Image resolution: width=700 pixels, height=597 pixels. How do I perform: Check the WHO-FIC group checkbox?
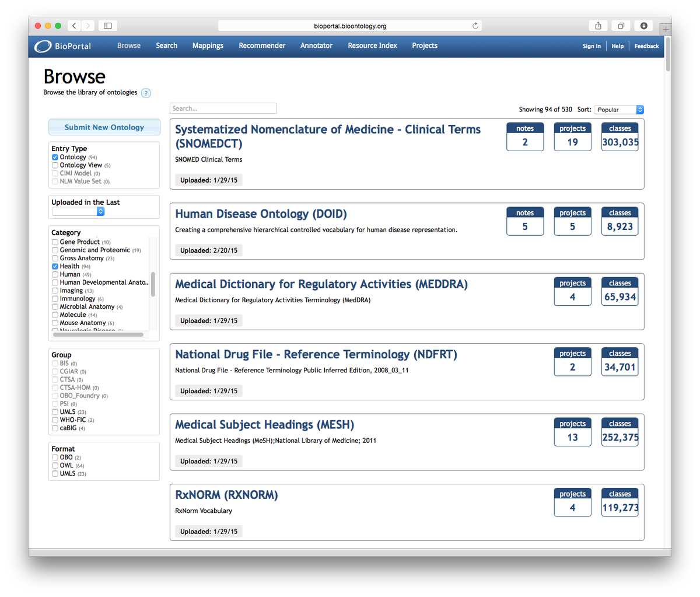click(55, 421)
